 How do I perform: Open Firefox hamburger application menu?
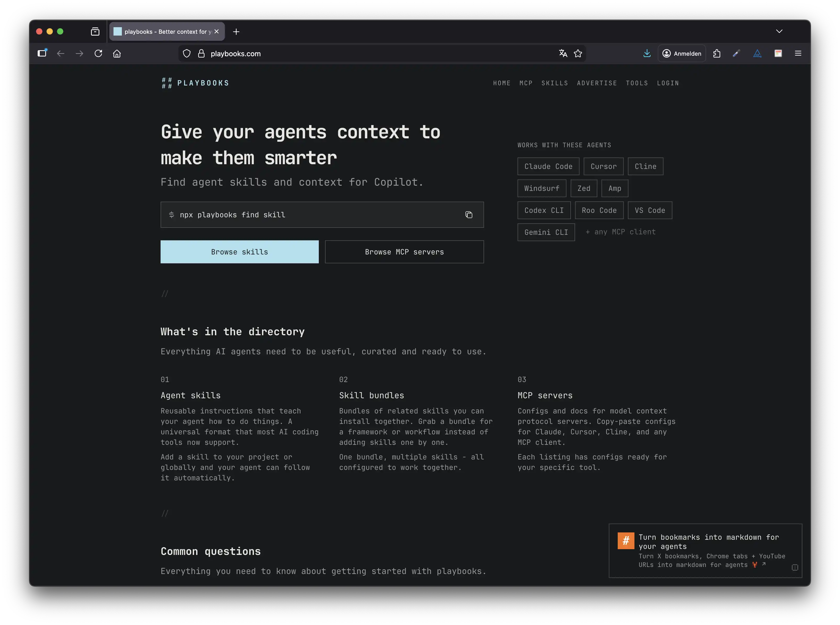798,54
